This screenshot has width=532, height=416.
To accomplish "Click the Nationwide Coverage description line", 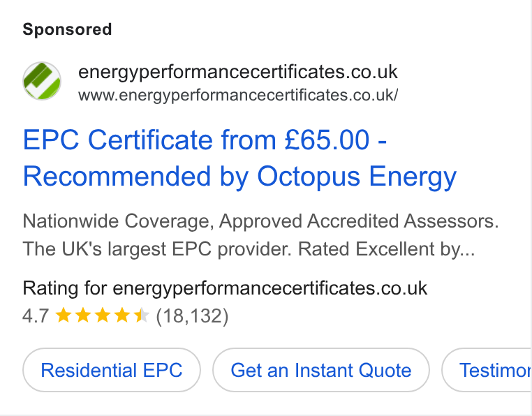I will point(260,221).
